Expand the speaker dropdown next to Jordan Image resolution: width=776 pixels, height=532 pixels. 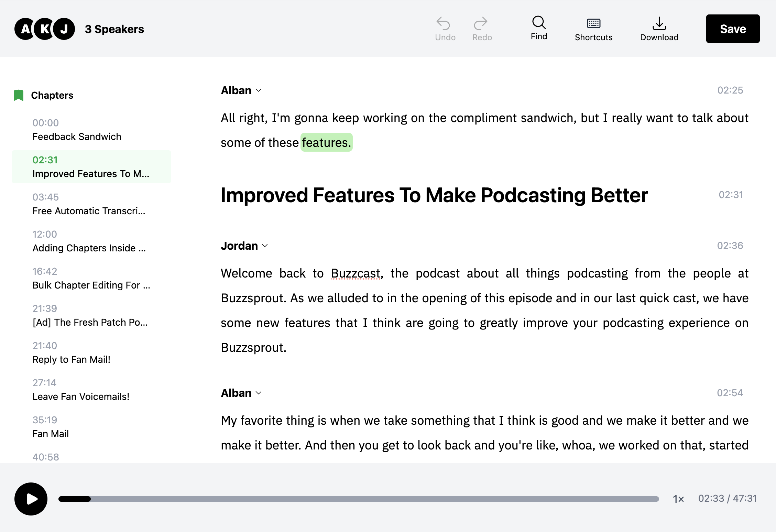tap(265, 246)
